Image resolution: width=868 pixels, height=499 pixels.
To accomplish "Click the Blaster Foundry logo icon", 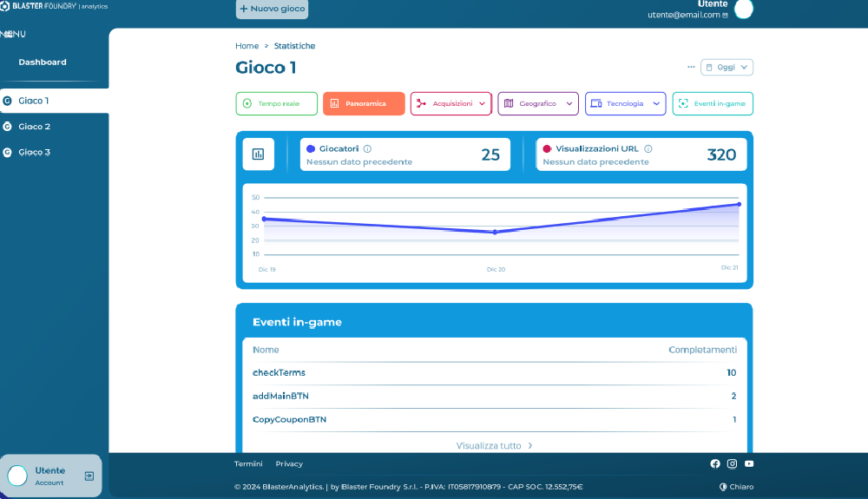I will (5, 6).
